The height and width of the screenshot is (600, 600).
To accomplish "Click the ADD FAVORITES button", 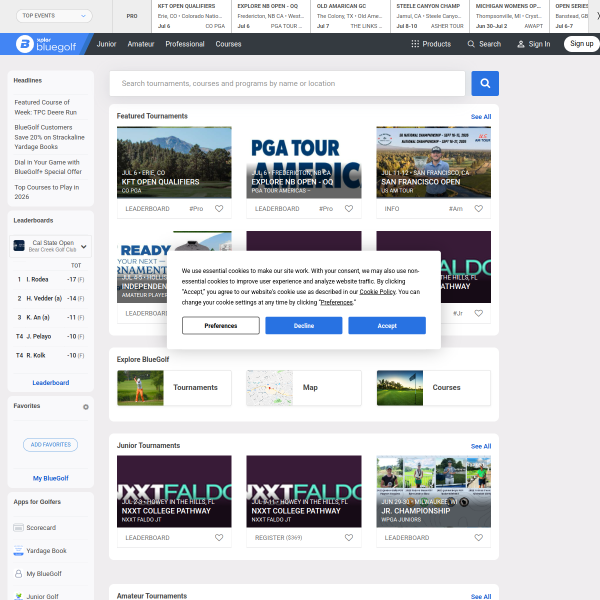I will pyautogui.click(x=51, y=445).
